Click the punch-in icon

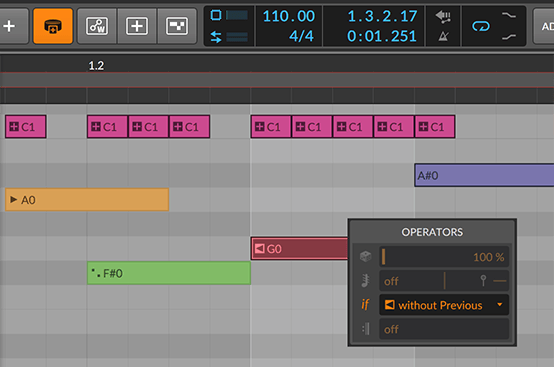coord(509,15)
